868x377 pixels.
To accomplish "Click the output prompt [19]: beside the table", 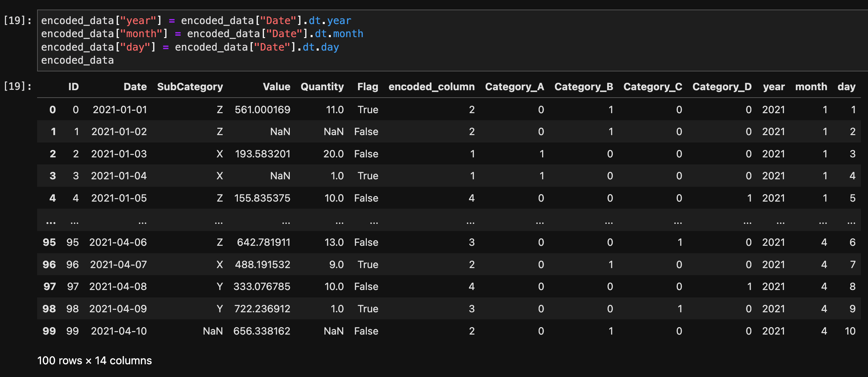I will tap(17, 86).
